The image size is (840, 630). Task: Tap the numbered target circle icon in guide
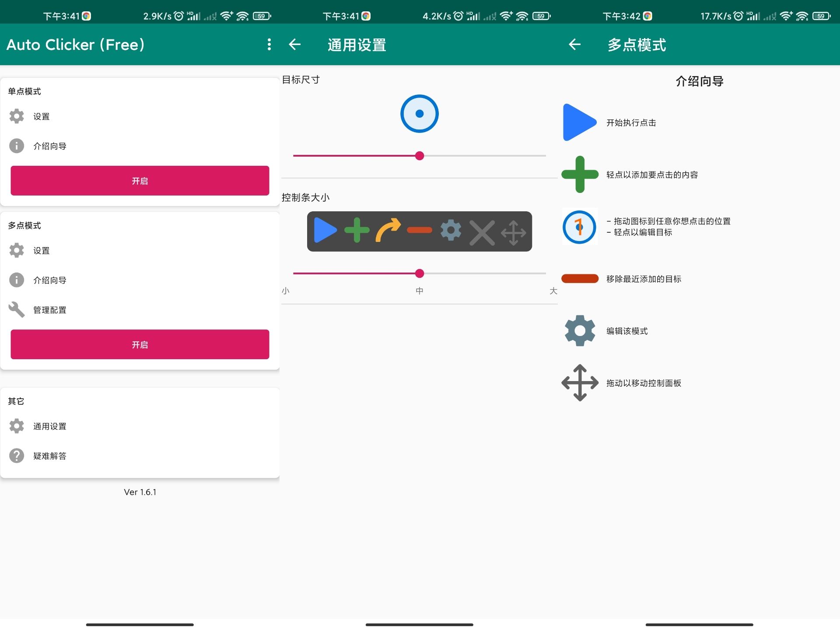pos(579,227)
